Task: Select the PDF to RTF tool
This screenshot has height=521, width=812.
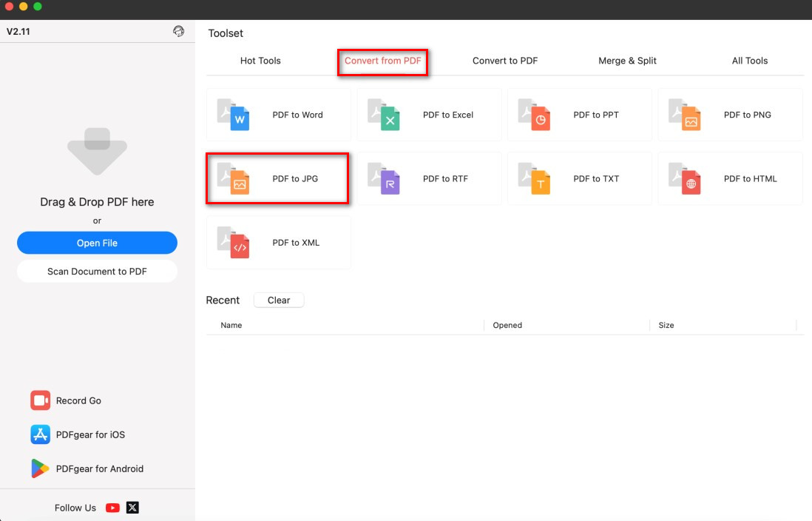Action: pyautogui.click(x=429, y=178)
